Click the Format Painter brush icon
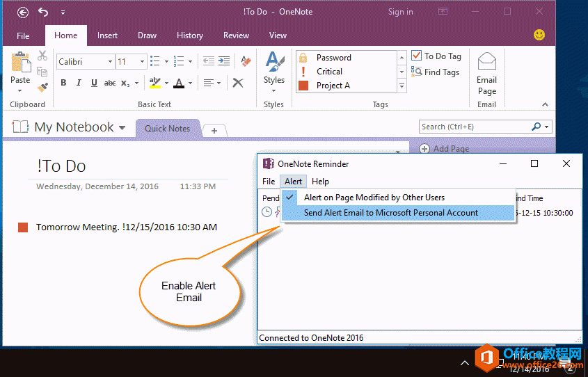Viewport: 588px width, 377px height. [42, 87]
